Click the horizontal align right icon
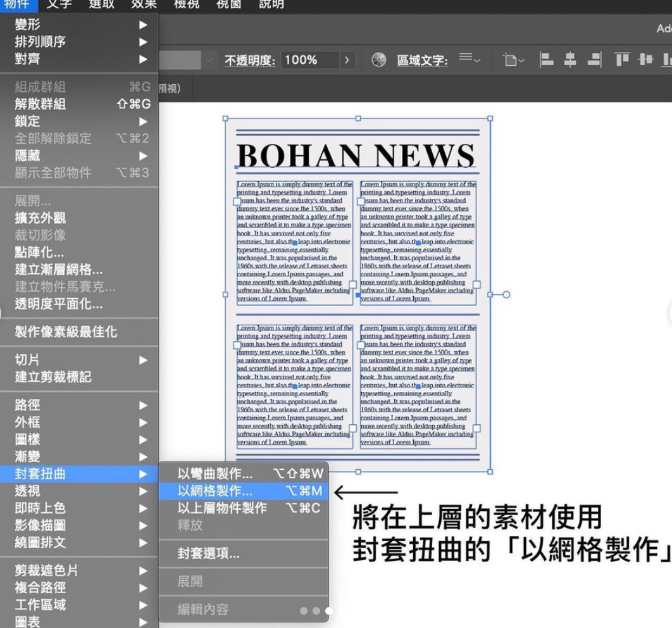Viewport: 672px width, 628px height. pos(594,60)
